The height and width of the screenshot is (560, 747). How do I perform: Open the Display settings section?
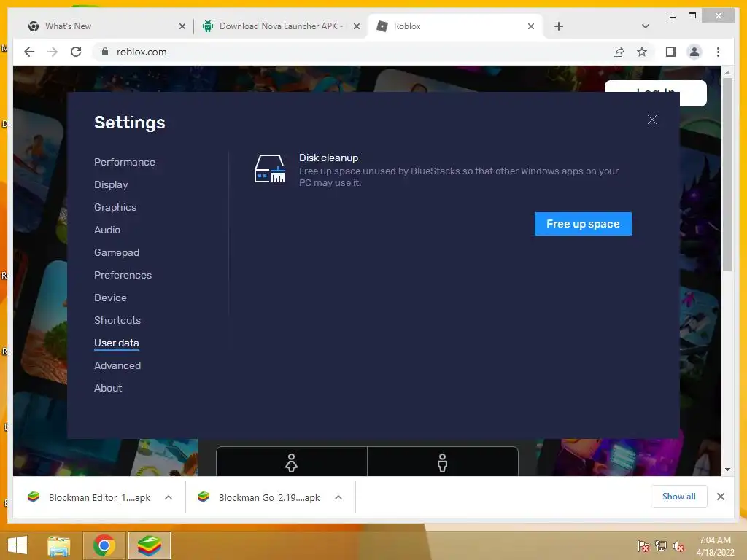tap(111, 184)
